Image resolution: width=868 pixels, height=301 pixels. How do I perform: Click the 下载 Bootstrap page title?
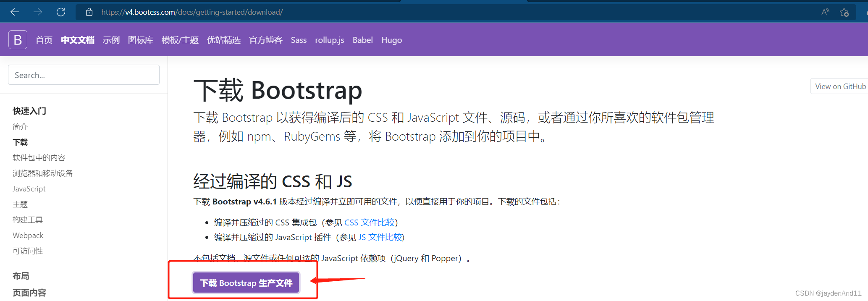tap(278, 90)
